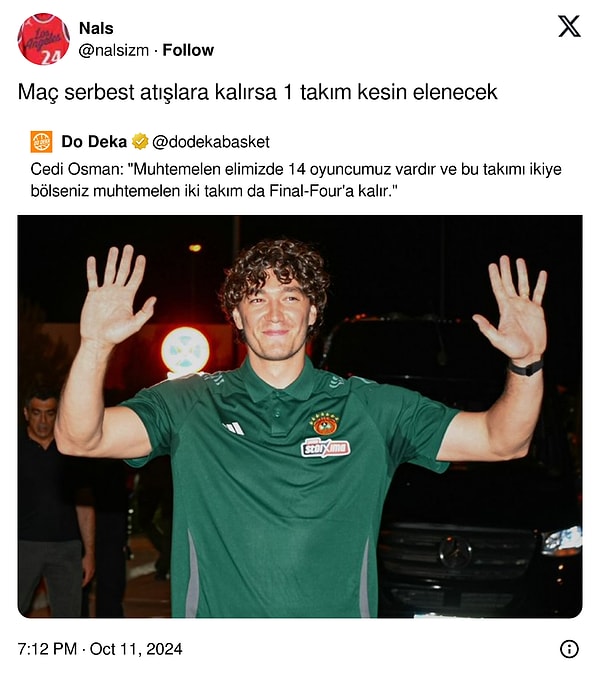600x679 pixels.
Task: Open the X logo icon
Action: click(569, 27)
